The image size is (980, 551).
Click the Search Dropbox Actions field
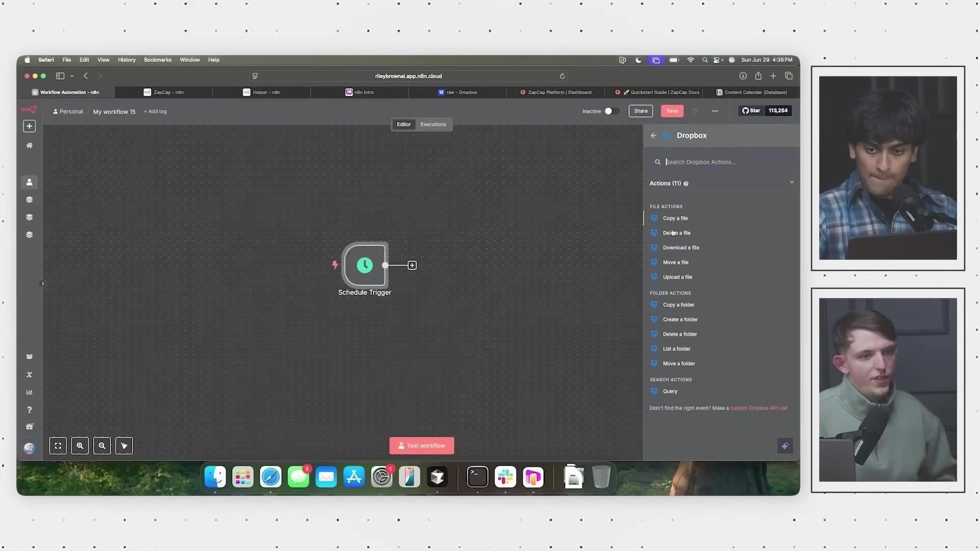point(721,162)
